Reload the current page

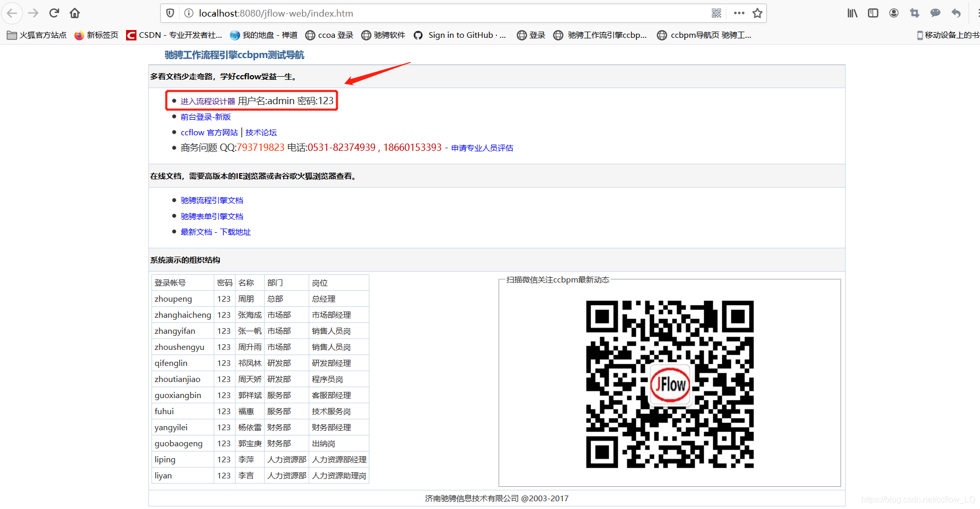tap(54, 13)
